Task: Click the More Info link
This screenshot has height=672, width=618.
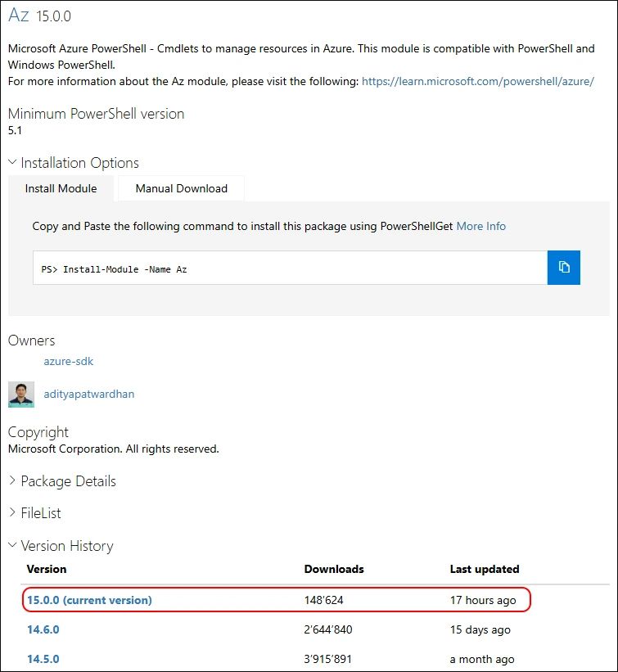Action: tap(480, 226)
